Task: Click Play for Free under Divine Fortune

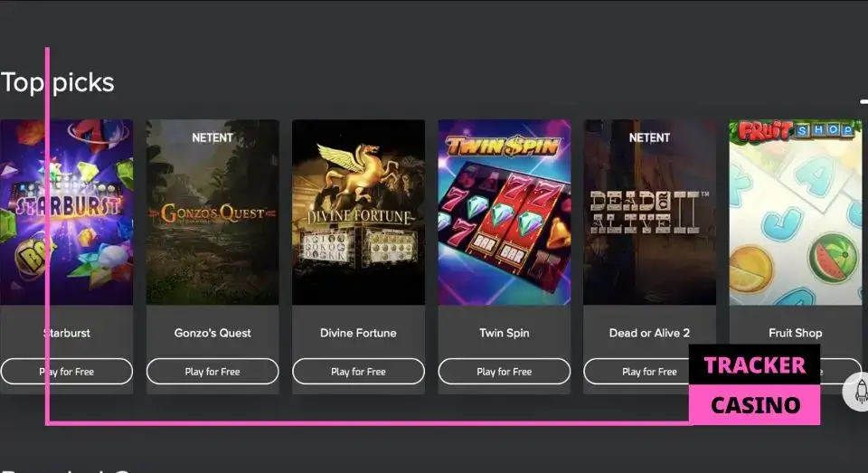Action: pos(358,372)
